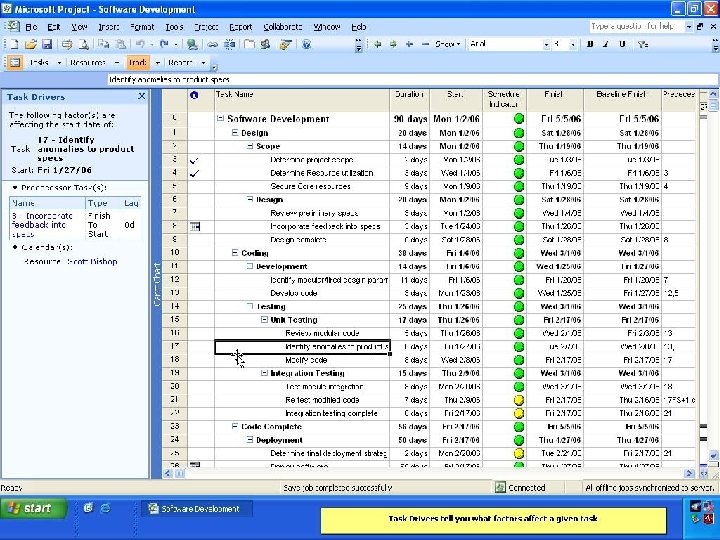The height and width of the screenshot is (540, 720).
Task: Click the green Outdent left arrow
Action: [377, 44]
